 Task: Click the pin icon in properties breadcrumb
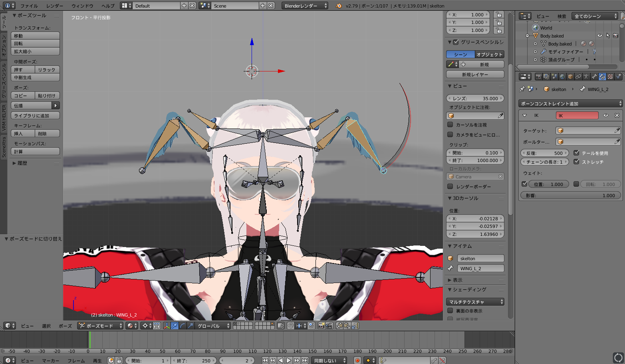tap(522, 89)
